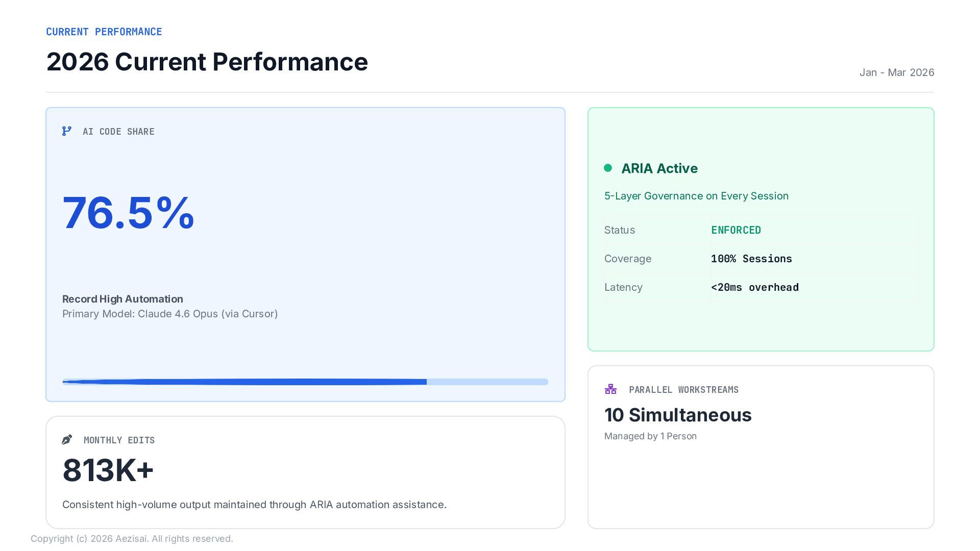Screen dimensions: 980x551
Task: Click the <20ms overhead latency value
Action: (755, 287)
